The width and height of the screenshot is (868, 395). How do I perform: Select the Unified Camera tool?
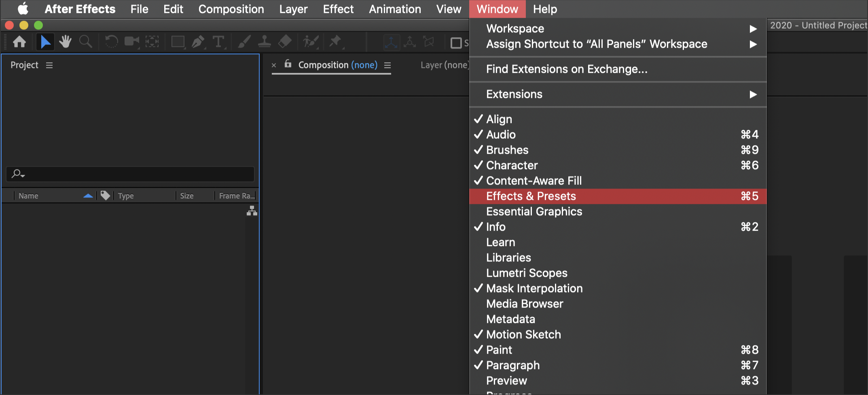(x=132, y=42)
